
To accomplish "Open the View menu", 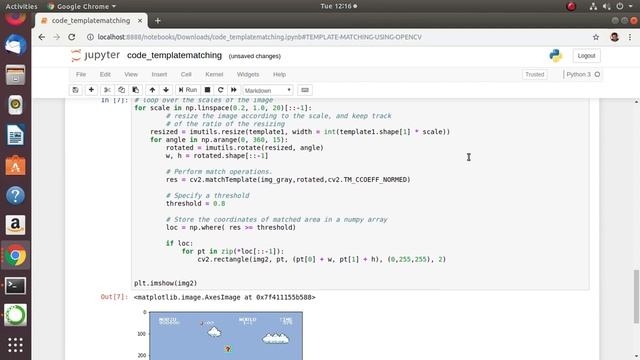I will coord(131,74).
